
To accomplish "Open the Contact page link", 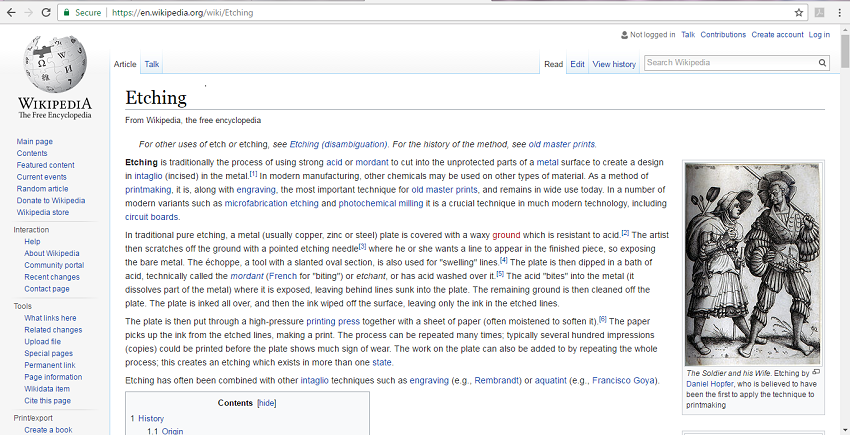I will [47, 289].
